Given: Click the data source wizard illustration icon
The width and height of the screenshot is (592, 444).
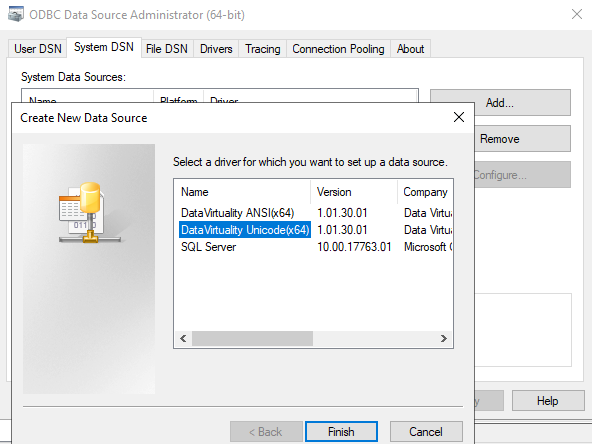Looking at the screenshot, I should [x=89, y=213].
